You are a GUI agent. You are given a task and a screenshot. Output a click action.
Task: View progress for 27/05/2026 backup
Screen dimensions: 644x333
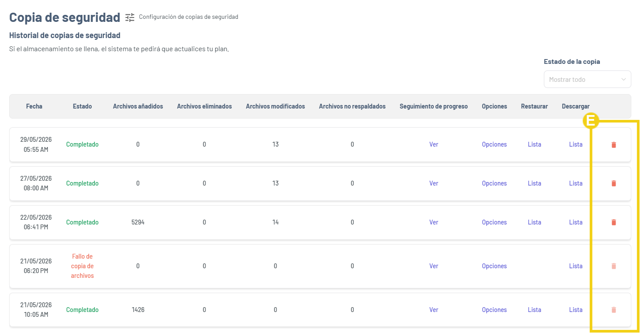point(434,183)
